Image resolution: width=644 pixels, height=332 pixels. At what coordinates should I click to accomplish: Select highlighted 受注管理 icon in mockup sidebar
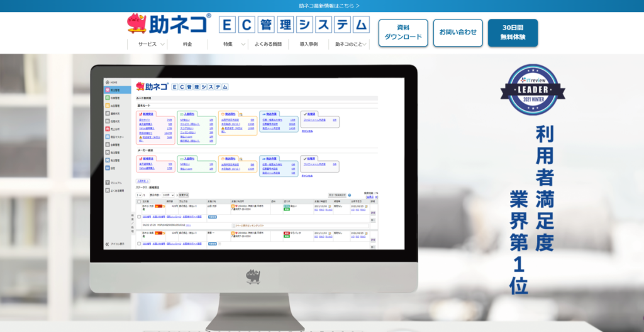click(x=107, y=90)
